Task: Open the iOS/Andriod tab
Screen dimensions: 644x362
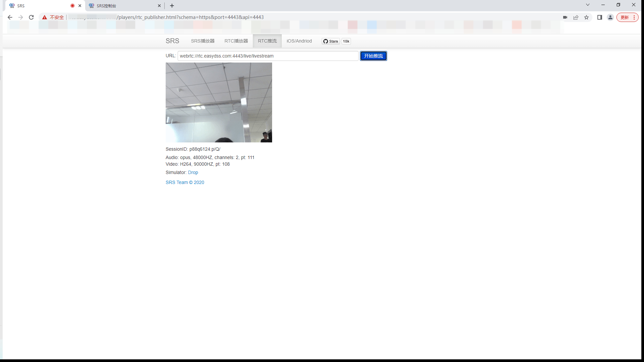Action: coord(299,41)
